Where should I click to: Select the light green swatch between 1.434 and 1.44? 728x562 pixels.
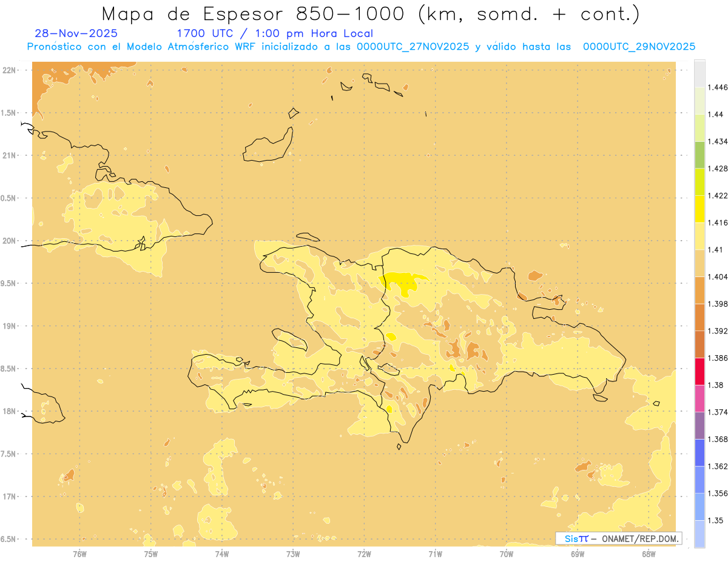[x=699, y=127]
